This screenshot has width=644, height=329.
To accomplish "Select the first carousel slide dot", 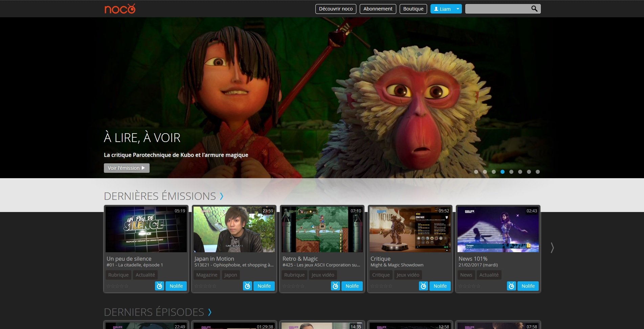I will pyautogui.click(x=476, y=172).
